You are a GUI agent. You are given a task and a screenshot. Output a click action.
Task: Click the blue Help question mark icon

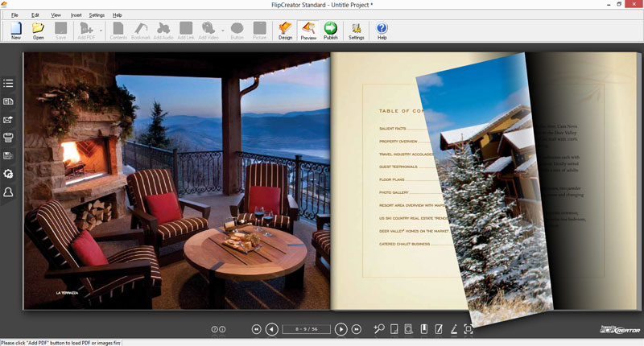pos(382,31)
